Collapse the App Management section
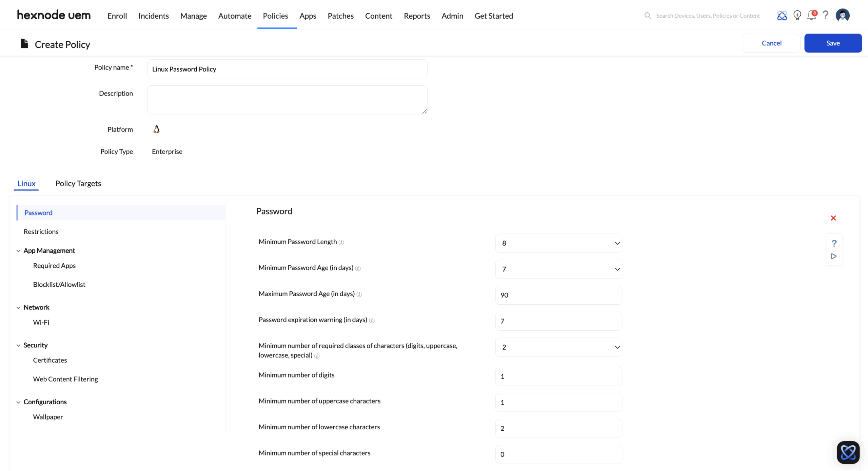 (x=18, y=251)
